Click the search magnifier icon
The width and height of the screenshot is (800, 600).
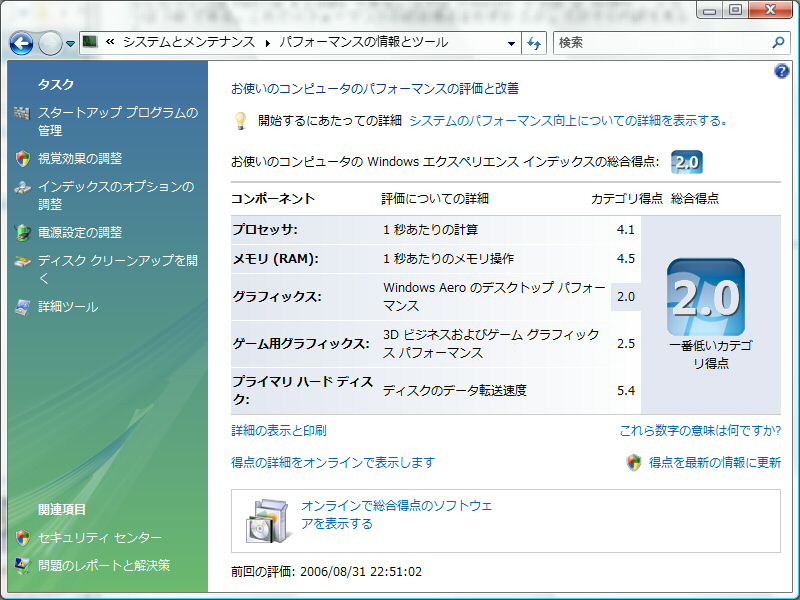point(779,43)
